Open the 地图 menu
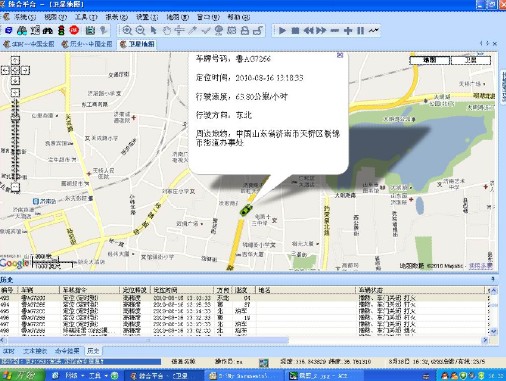506x381 pixels. tap(177, 17)
